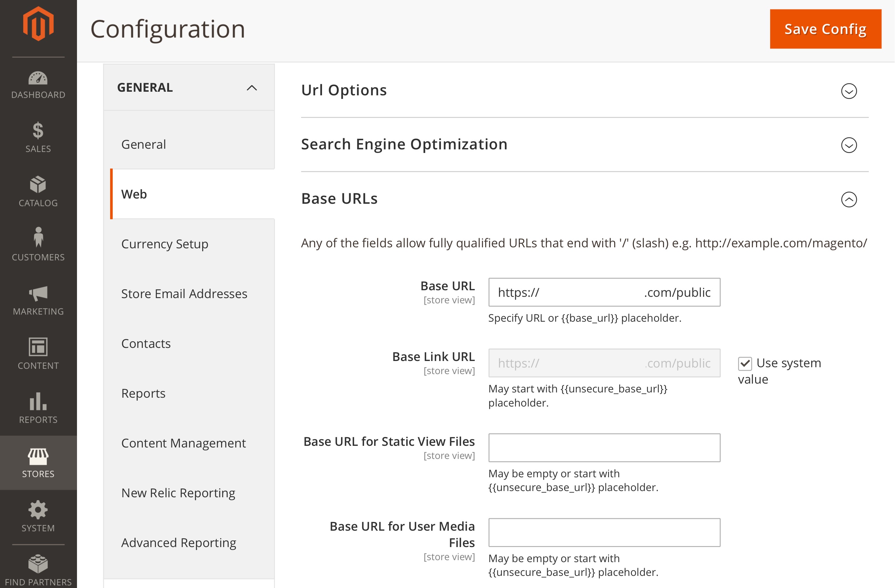Click the Configuration page title
The height and width of the screenshot is (588, 895).
168,29
